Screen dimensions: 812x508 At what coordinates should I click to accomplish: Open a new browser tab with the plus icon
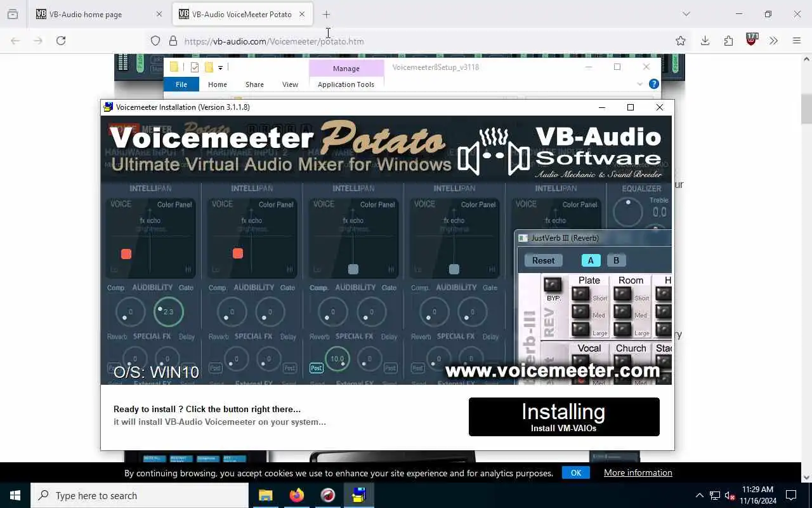326,14
